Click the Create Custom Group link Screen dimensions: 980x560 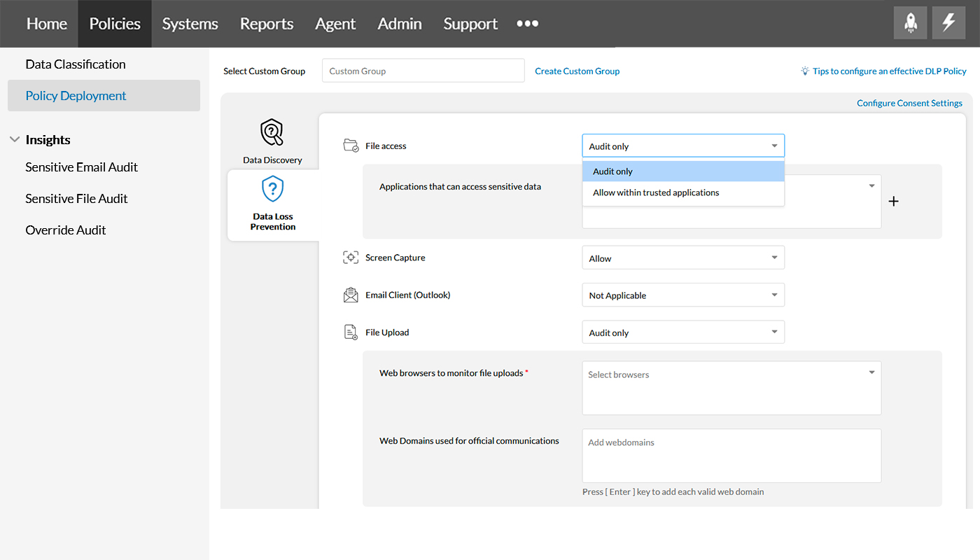pyautogui.click(x=577, y=71)
